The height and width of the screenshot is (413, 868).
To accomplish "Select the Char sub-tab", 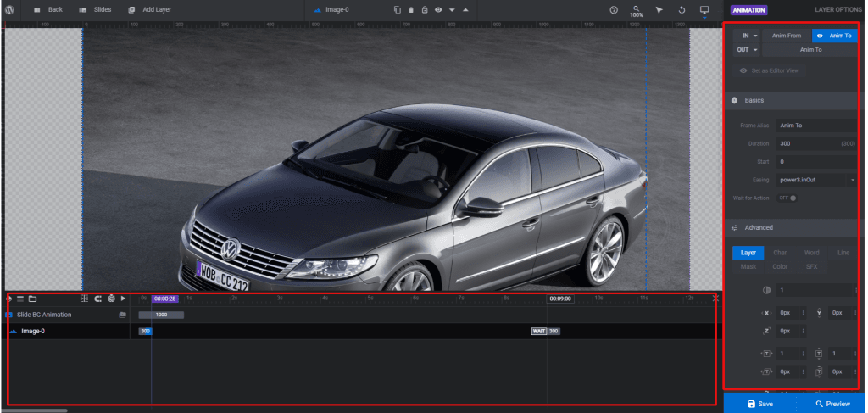I will [780, 253].
